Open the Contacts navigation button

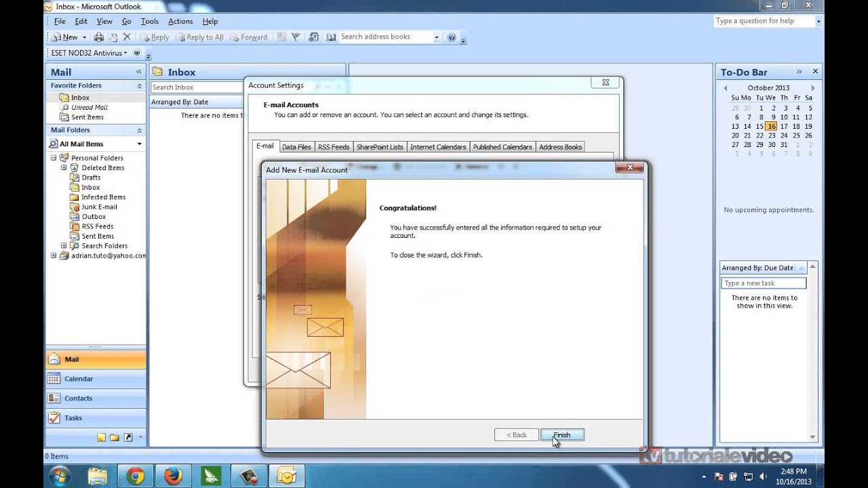pyautogui.click(x=95, y=399)
